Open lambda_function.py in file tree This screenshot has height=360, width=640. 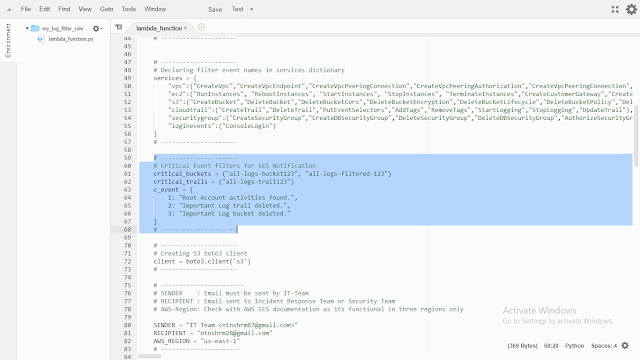pos(71,39)
